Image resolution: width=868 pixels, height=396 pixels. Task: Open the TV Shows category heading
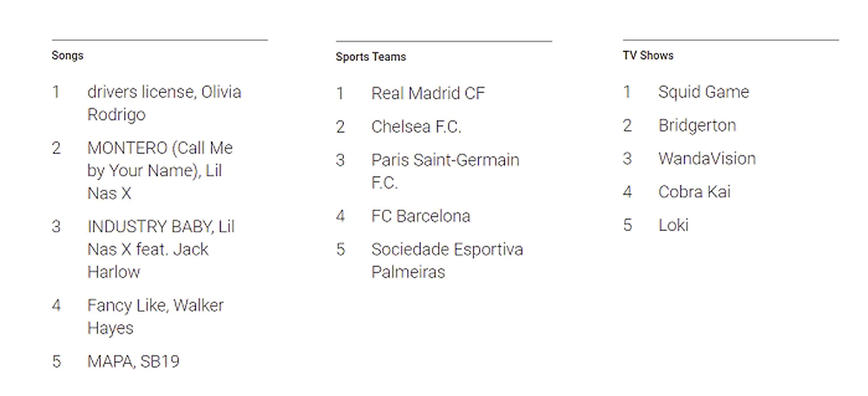(x=648, y=56)
